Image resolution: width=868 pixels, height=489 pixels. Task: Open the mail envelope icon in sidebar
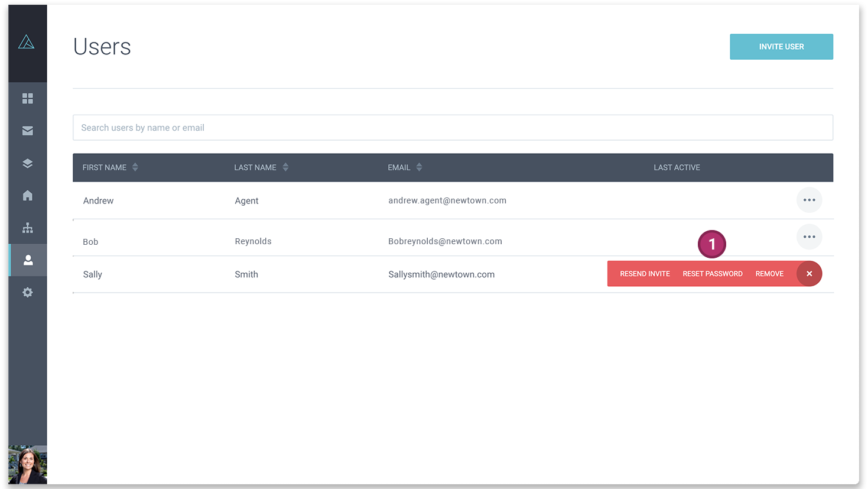coord(27,131)
